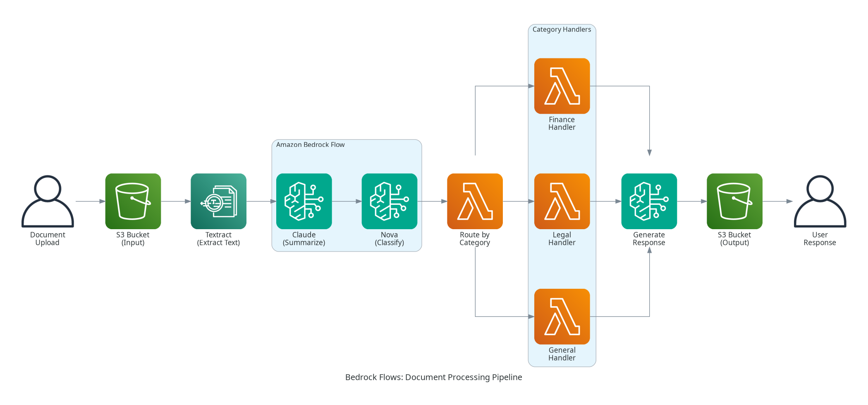
Task: Click the General Handler Lambda icon
Action: [562, 317]
